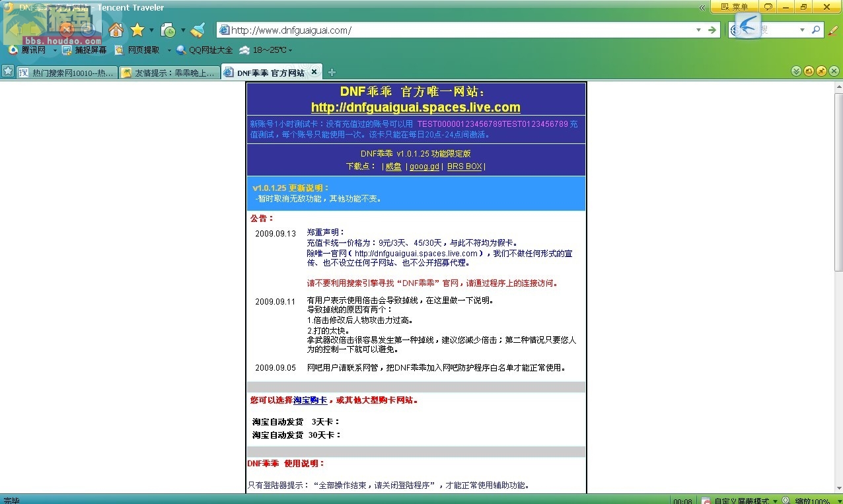
Task: Open the 自定义屏蔽模式 dropdown
Action: coord(775,500)
